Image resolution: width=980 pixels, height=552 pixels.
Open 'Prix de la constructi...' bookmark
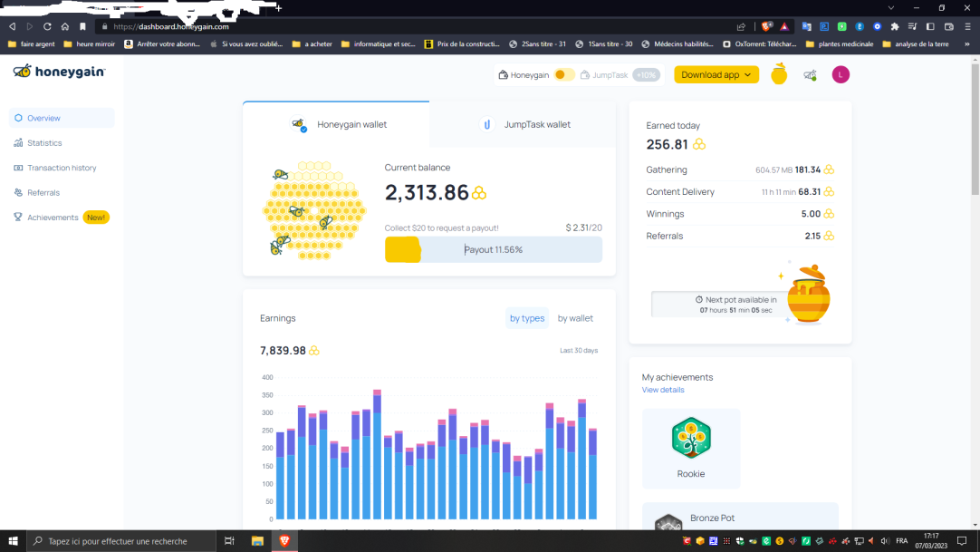463,44
